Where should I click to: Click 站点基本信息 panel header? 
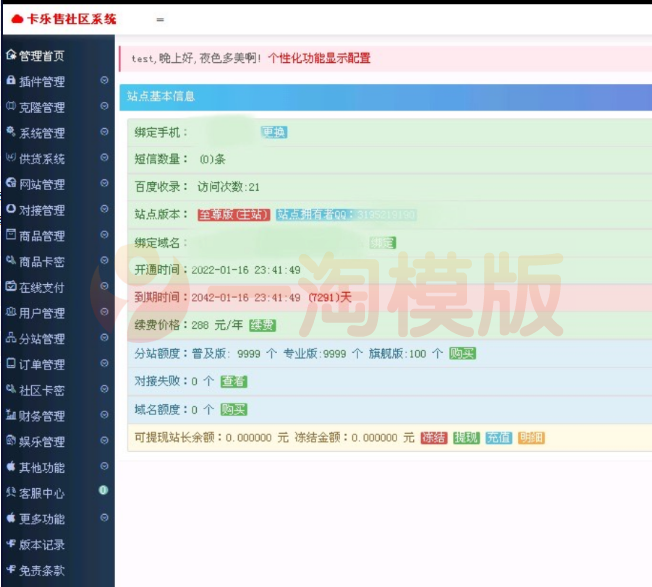[x=385, y=97]
